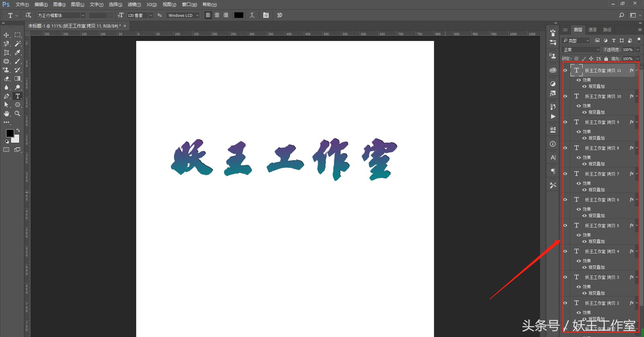
Task: Hide the 妖王工作室 拷贝 11 layer
Action: [x=566, y=70]
